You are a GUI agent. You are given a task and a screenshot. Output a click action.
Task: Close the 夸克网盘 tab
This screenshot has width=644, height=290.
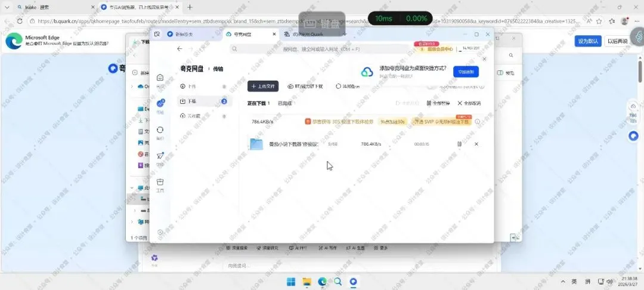pos(274,35)
